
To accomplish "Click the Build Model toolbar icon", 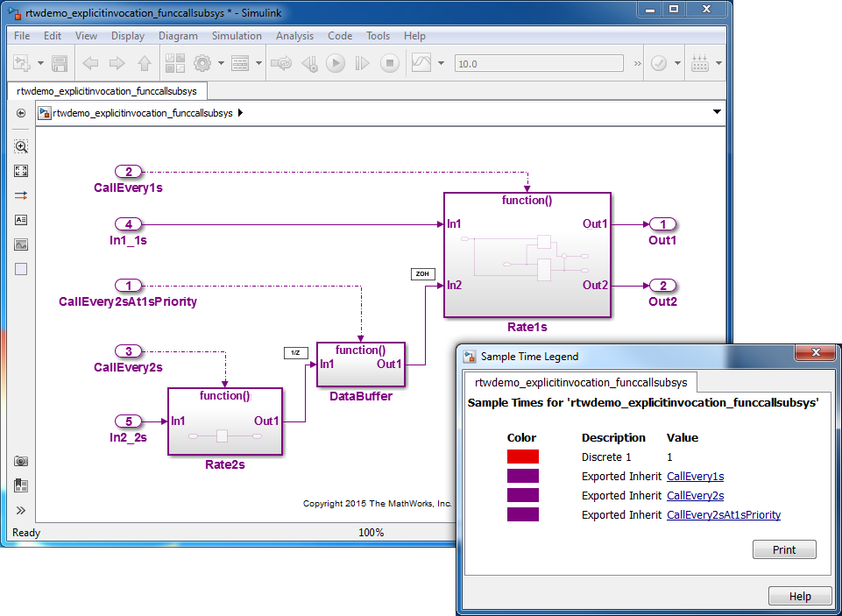I will pos(700,63).
